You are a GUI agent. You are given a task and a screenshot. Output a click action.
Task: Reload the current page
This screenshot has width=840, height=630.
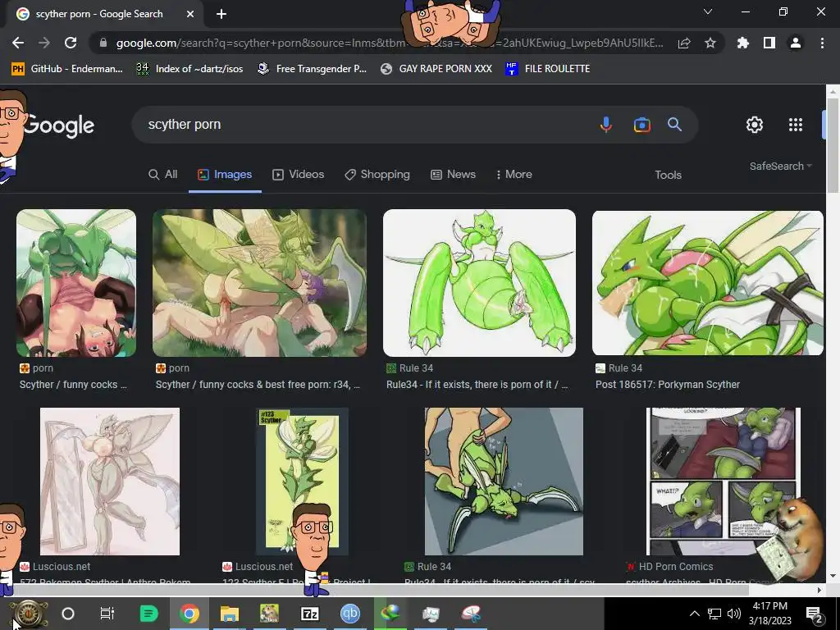71,43
